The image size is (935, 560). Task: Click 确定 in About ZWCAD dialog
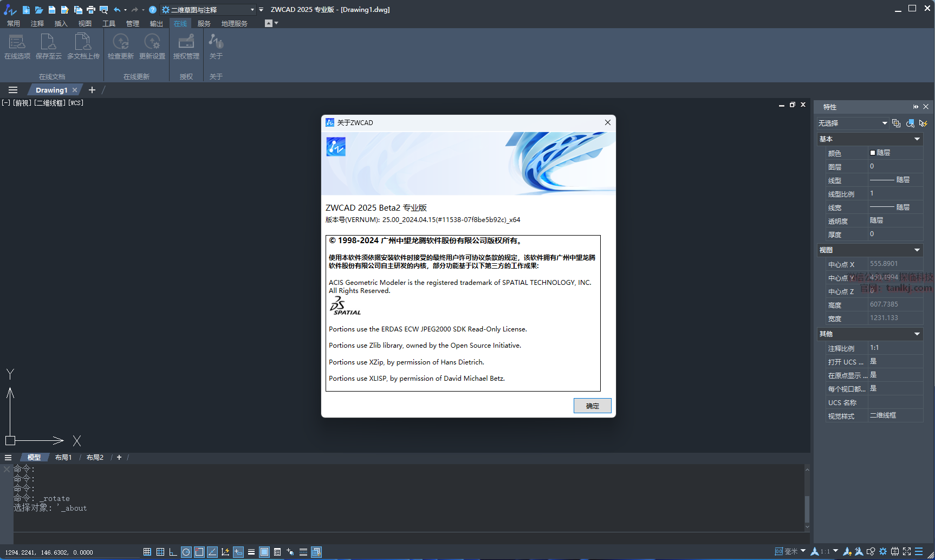coord(593,406)
